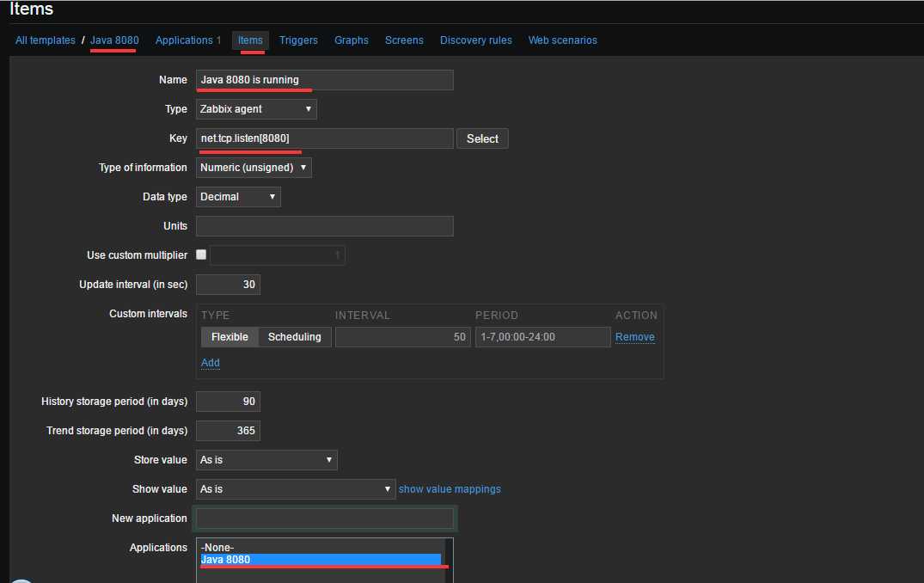The height and width of the screenshot is (583, 924).
Task: Click the Update interval field showing 30
Action: click(228, 284)
